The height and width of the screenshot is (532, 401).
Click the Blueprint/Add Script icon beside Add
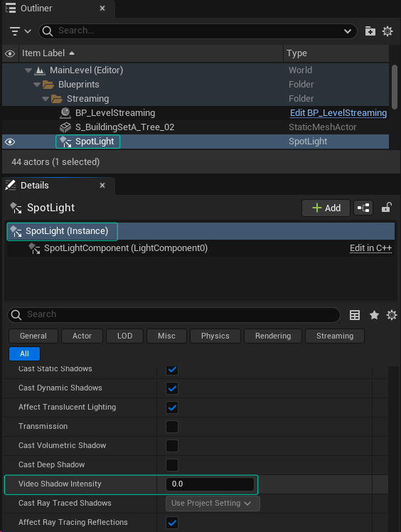[363, 208]
